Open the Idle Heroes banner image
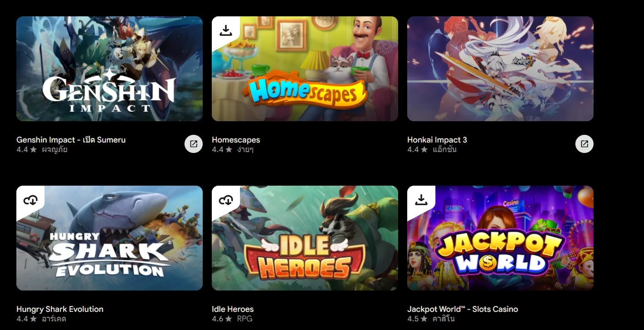The height and width of the screenshot is (330, 644). tap(305, 238)
